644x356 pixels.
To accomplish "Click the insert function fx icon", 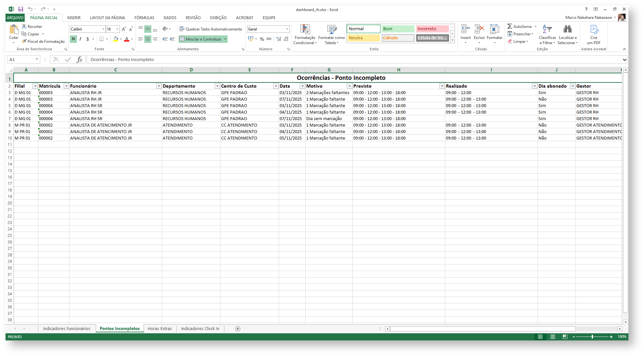I will coord(79,59).
